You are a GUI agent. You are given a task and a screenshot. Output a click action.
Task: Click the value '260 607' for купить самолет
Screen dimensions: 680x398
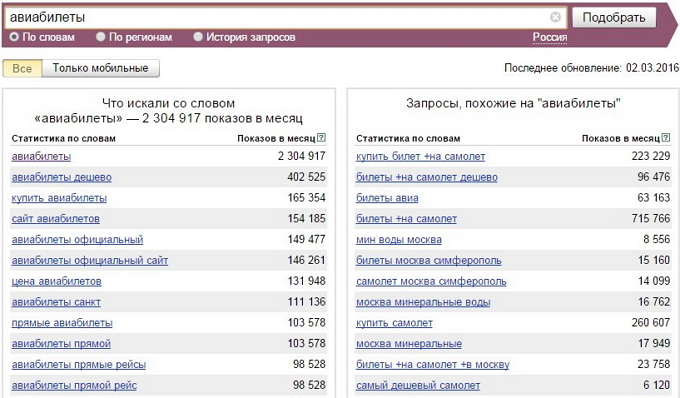click(x=651, y=323)
